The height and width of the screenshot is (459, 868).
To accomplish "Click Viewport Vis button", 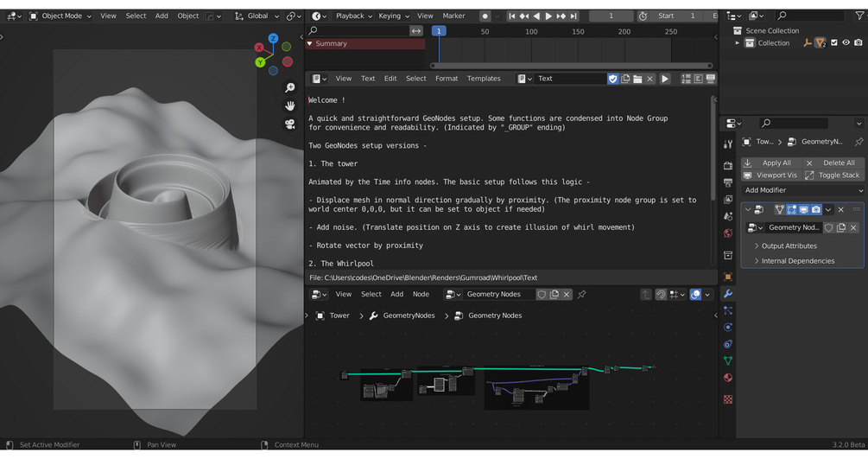I will click(x=770, y=175).
